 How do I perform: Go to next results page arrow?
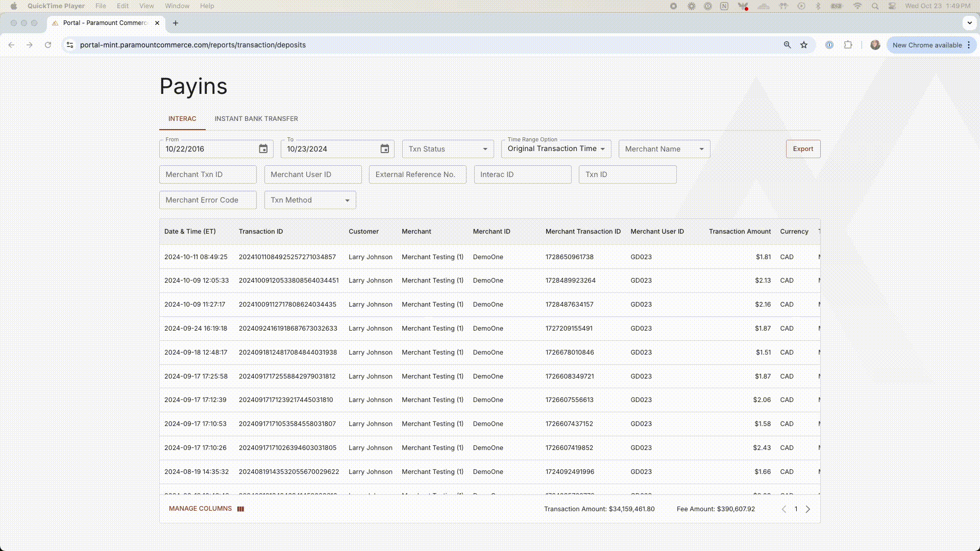click(x=807, y=509)
